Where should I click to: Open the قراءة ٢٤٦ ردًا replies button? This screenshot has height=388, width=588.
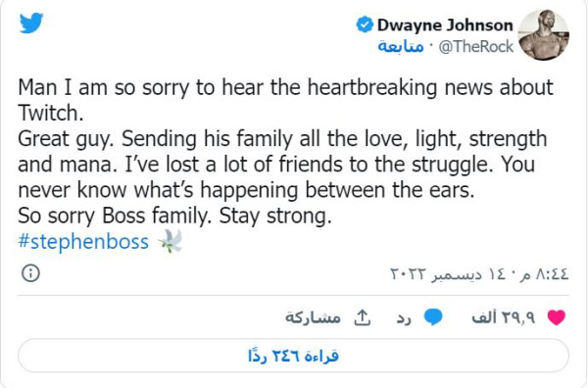point(293,356)
